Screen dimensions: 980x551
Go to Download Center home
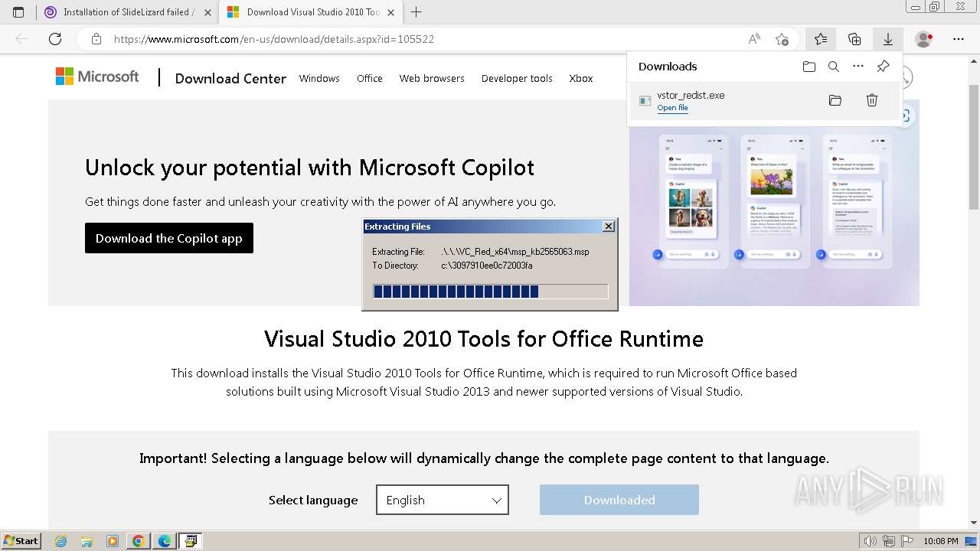tap(230, 78)
